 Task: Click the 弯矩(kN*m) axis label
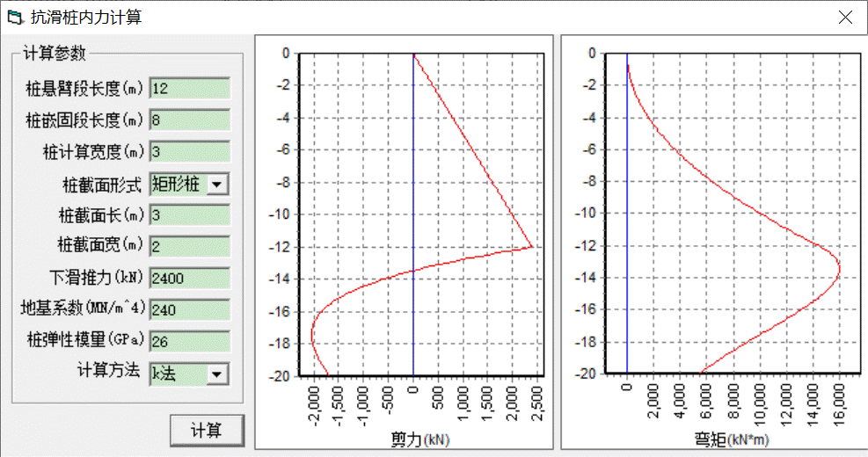pos(725,438)
